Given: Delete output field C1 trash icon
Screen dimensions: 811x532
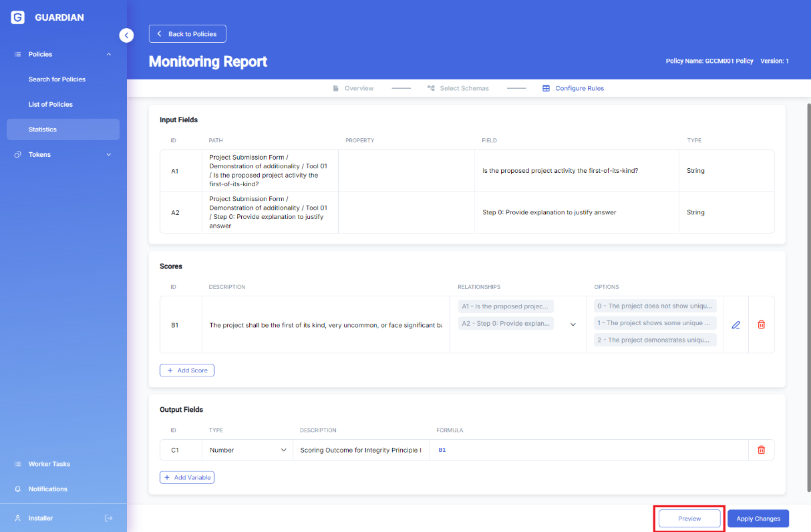Looking at the screenshot, I should [x=761, y=450].
